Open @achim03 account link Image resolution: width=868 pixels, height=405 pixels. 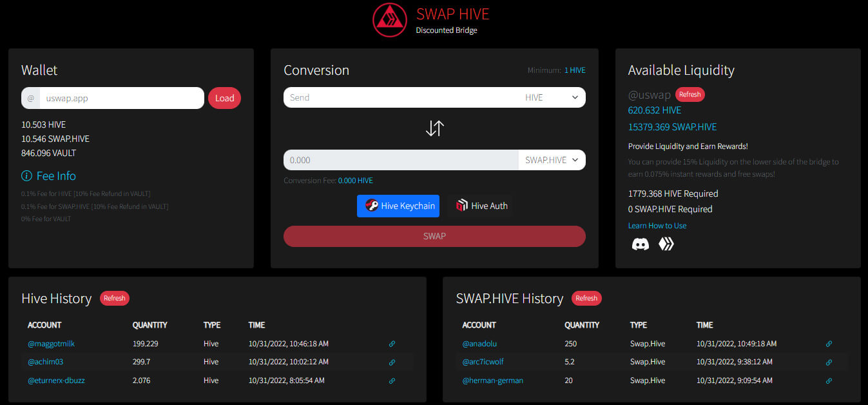pos(45,362)
